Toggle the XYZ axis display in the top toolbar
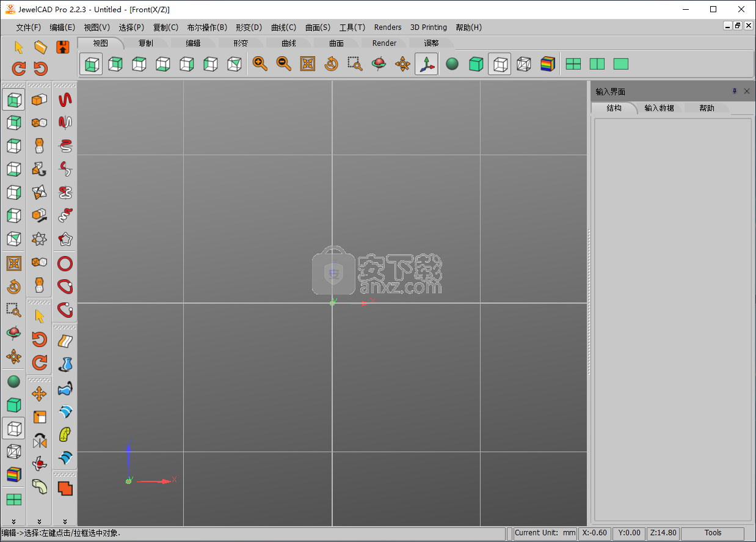756x542 pixels. pyautogui.click(x=426, y=64)
